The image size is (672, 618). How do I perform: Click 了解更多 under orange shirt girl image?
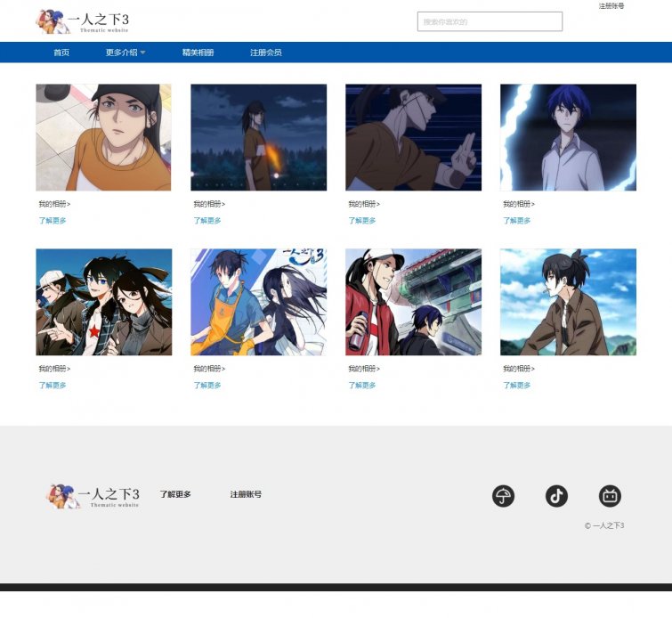tap(53, 221)
